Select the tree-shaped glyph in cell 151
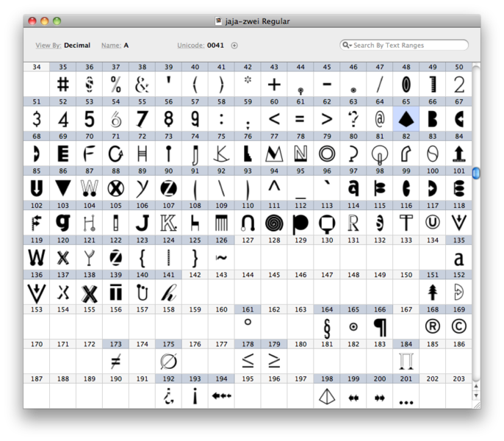 tap(433, 292)
